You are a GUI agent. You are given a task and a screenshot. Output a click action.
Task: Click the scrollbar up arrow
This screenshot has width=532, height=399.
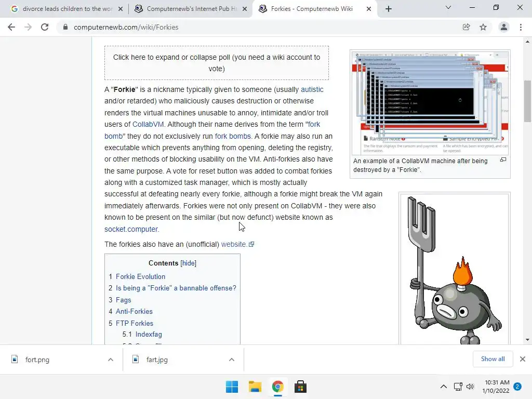pos(527,42)
